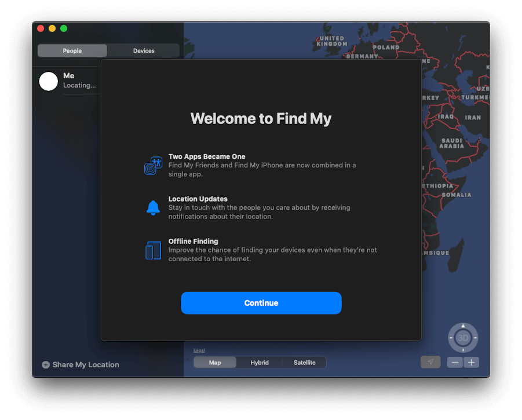This screenshot has height=420, width=522.
Task: Select the Me entry in People list
Action: [x=70, y=81]
